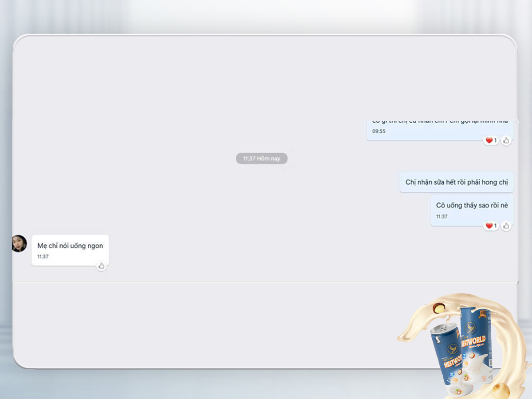The width and height of the screenshot is (532, 399).
Task: Click heart reaction under "Cô uống thấy sao" message
Action: (489, 226)
